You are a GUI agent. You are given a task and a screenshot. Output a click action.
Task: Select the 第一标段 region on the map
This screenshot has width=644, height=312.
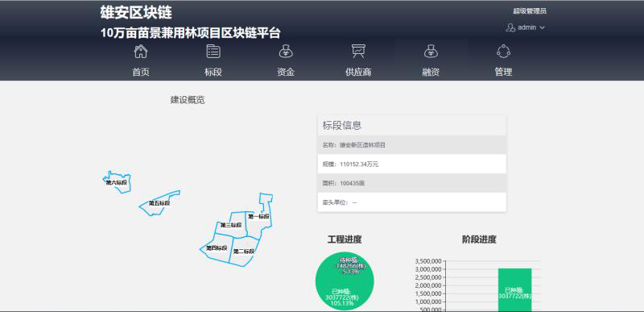click(x=258, y=217)
